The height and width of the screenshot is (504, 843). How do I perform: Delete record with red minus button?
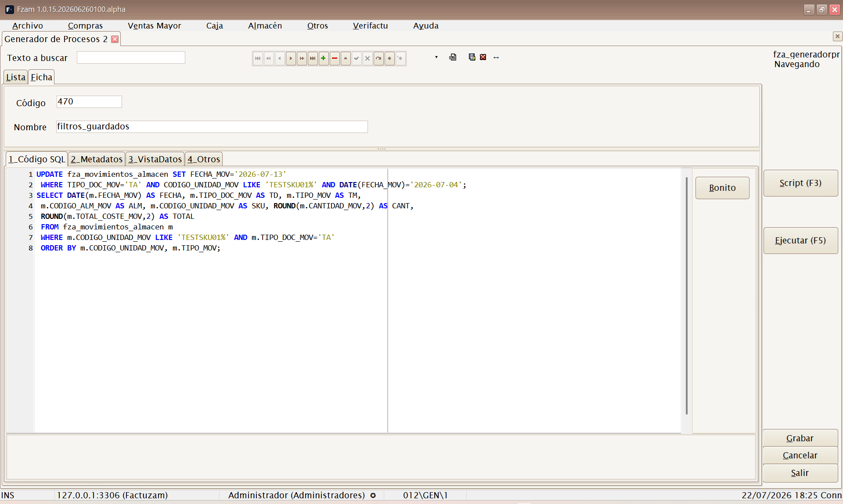pos(335,58)
